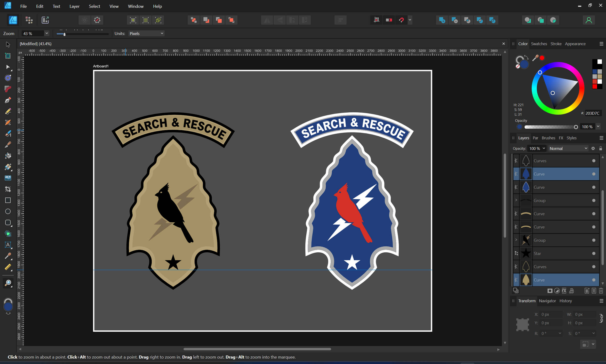
Task: Open the Layer menu
Action: 74,6
